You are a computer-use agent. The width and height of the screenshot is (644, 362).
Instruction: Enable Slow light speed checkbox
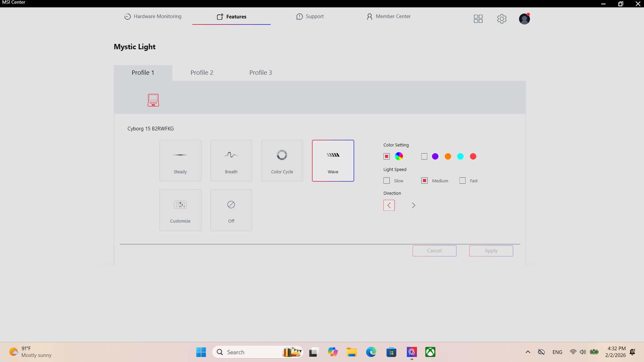(x=387, y=181)
